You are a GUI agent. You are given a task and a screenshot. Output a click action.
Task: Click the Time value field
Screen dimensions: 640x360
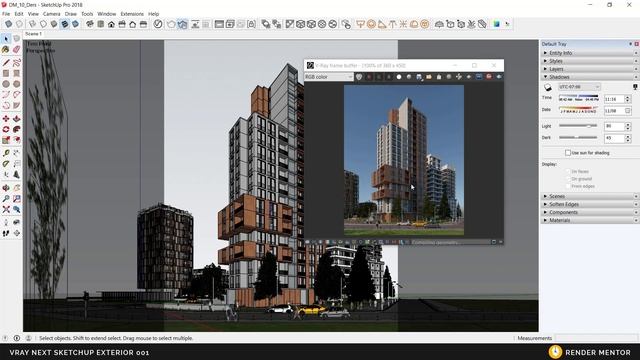coord(614,99)
